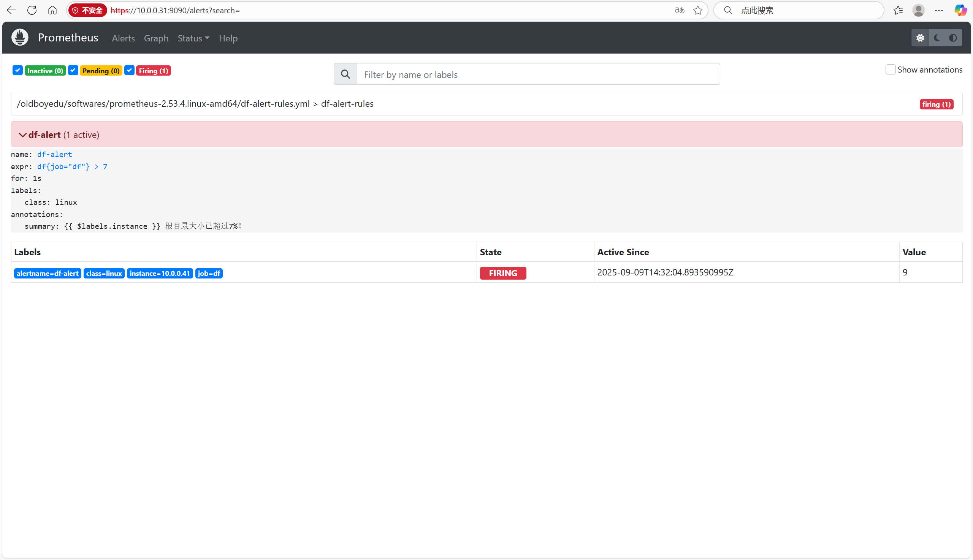Screen dimensions: 973x560
Task: Click the magnifier icon beside filter box
Action: coord(345,74)
